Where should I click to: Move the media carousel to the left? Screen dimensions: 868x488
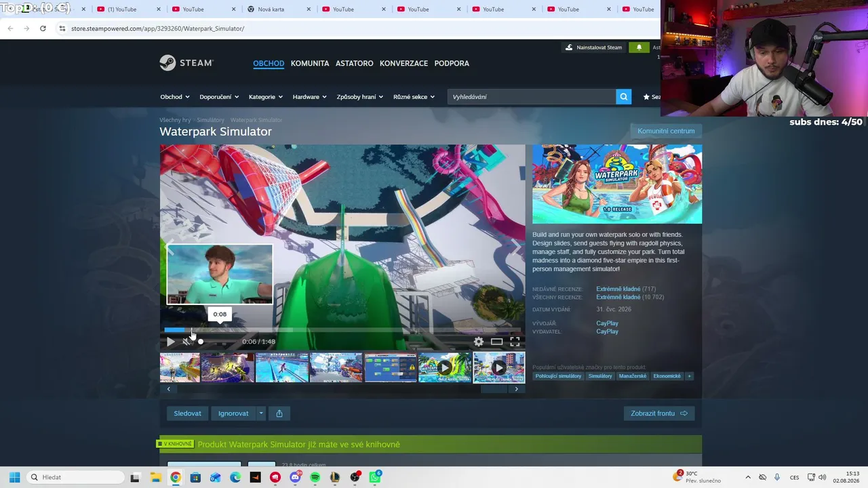pyautogui.click(x=168, y=389)
